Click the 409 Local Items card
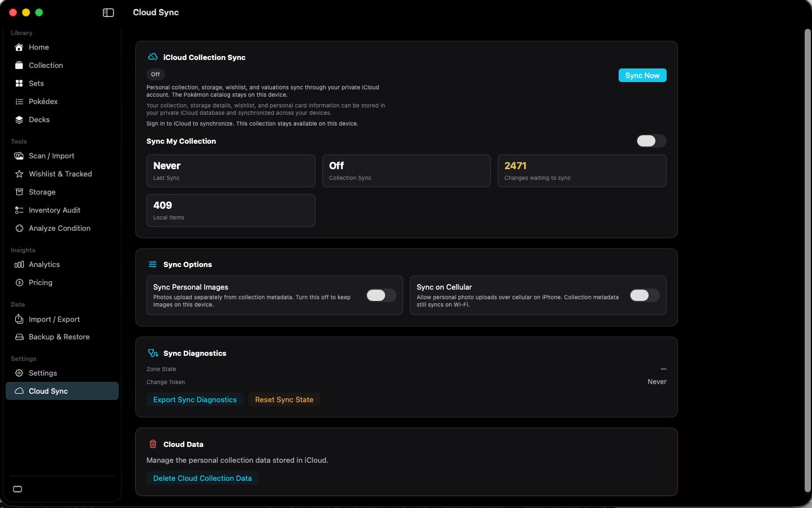This screenshot has height=508, width=812. pyautogui.click(x=231, y=210)
